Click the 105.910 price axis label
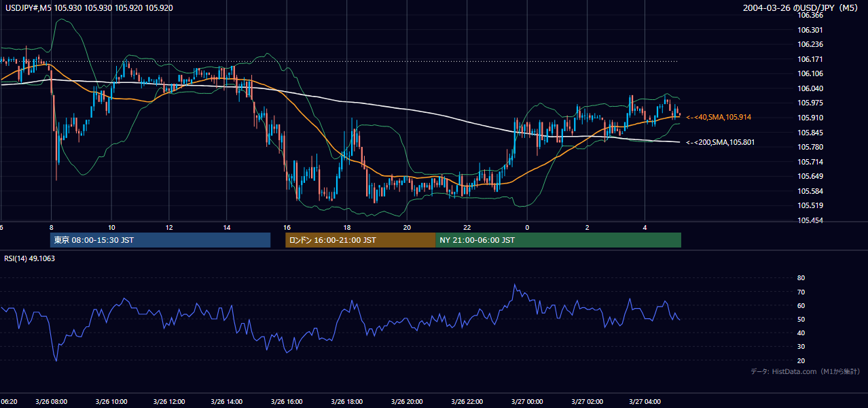Screen dimensions: 868x408 [810, 118]
